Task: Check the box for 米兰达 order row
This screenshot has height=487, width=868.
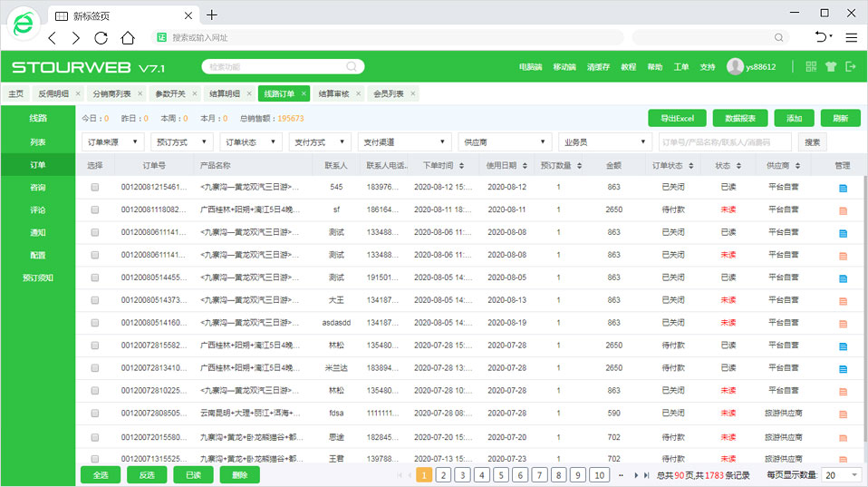Action: pyautogui.click(x=94, y=368)
